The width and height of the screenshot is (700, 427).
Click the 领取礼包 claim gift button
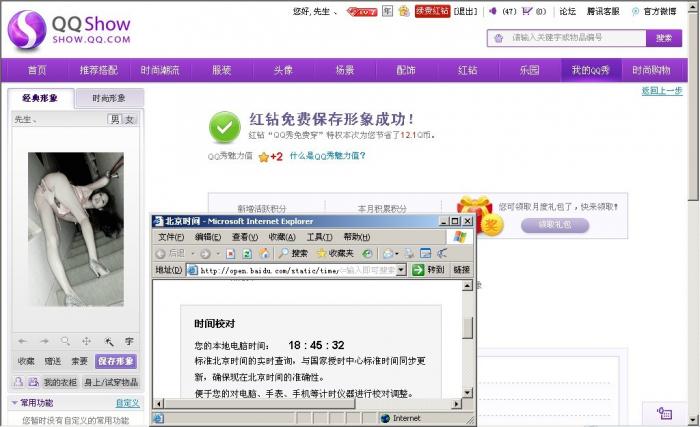554,225
